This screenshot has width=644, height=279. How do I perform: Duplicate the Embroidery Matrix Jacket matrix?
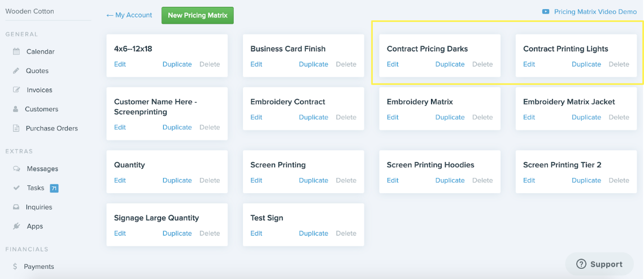coord(586,117)
